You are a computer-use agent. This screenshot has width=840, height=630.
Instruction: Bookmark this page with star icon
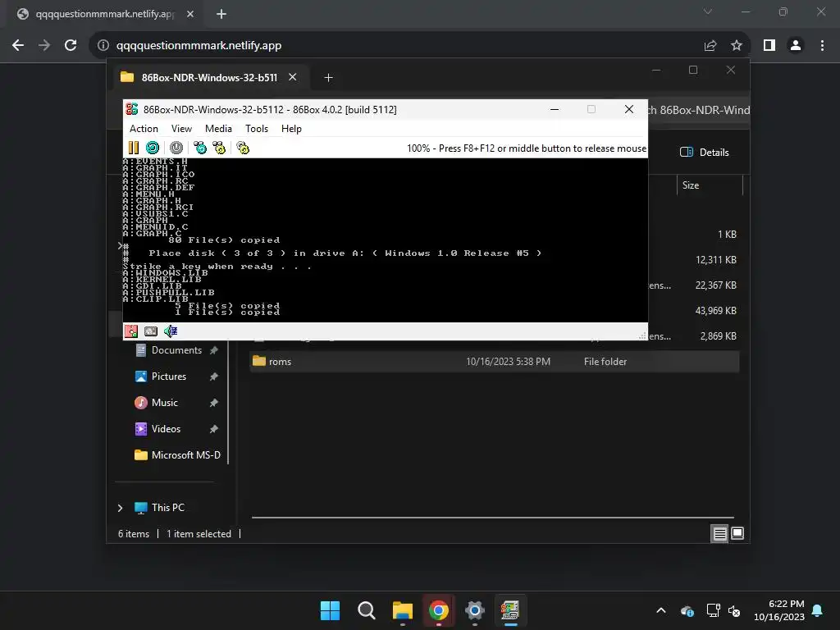coord(737,46)
